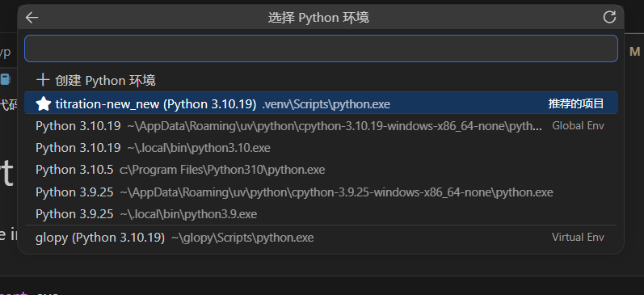The width and height of the screenshot is (644, 295).
Task: Select Python 3.10.19 at python3.10.exe
Action: 321,147
